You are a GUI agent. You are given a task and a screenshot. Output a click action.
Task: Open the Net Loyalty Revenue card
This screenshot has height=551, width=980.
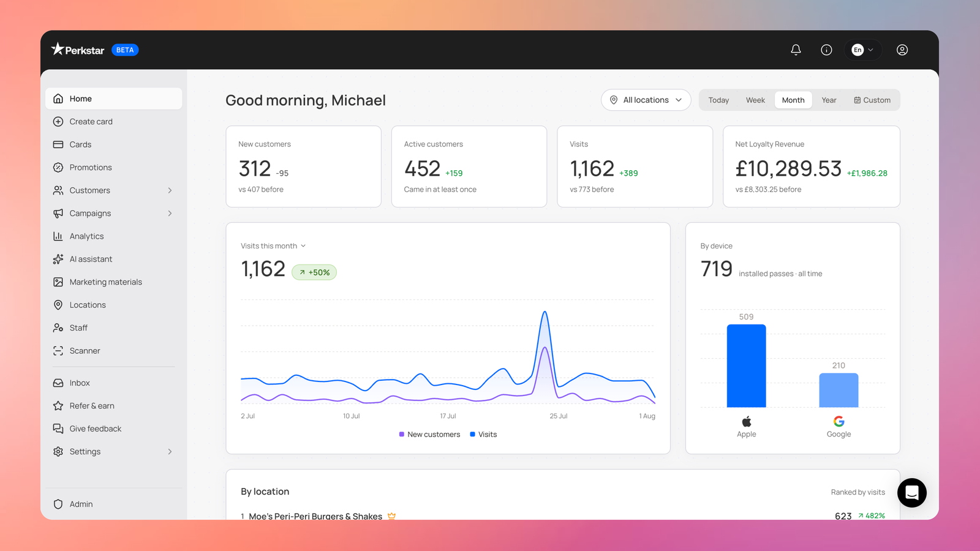(x=812, y=167)
